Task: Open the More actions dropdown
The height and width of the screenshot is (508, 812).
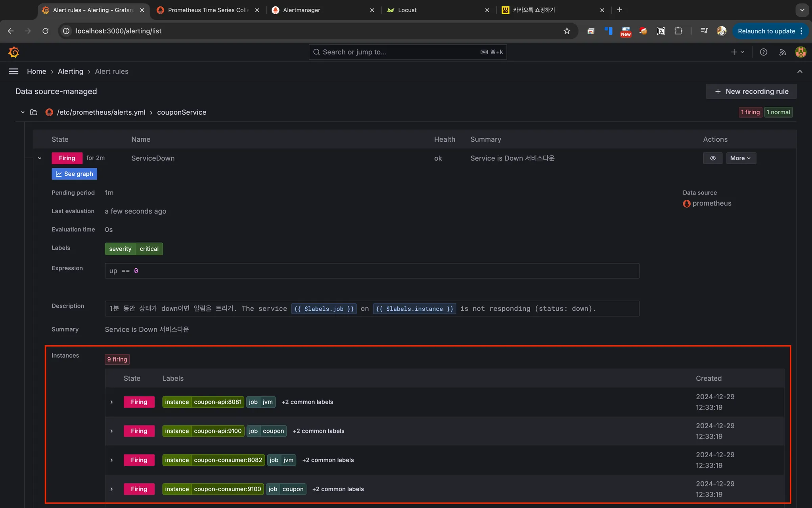Action: point(741,158)
